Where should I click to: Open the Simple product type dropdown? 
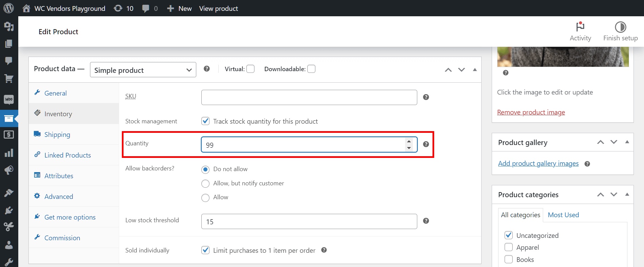[143, 70]
